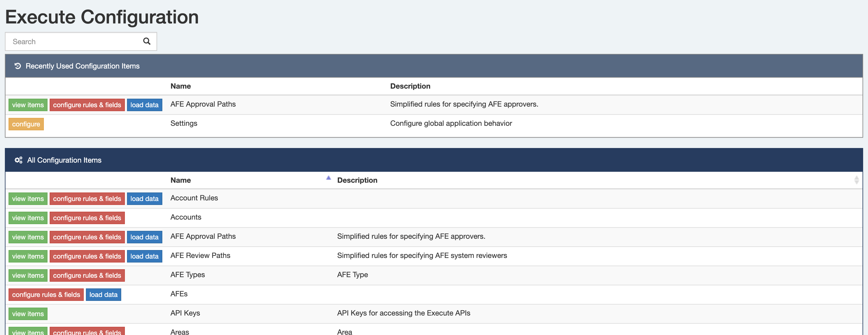868x335 pixels.
Task: Click the Recently Used history icon
Action: (18, 66)
